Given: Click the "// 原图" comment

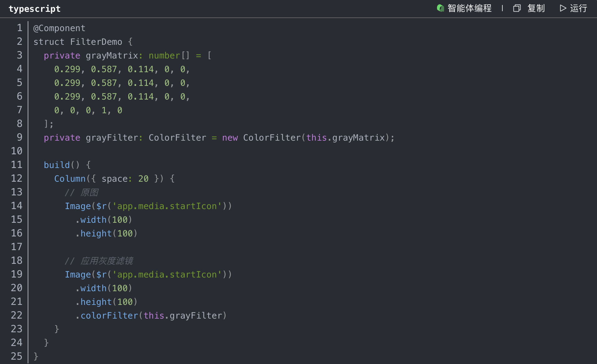Looking at the screenshot, I should [x=82, y=192].
